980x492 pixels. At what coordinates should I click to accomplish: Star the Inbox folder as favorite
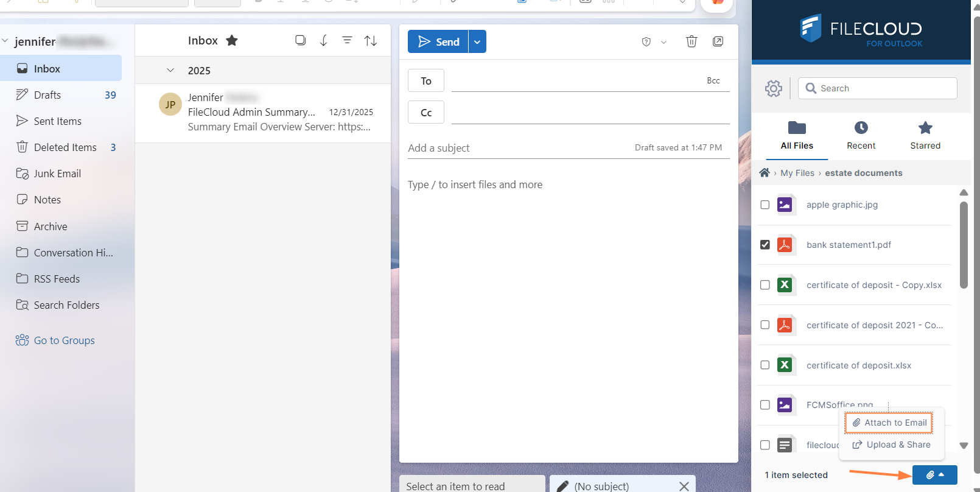[x=232, y=41]
